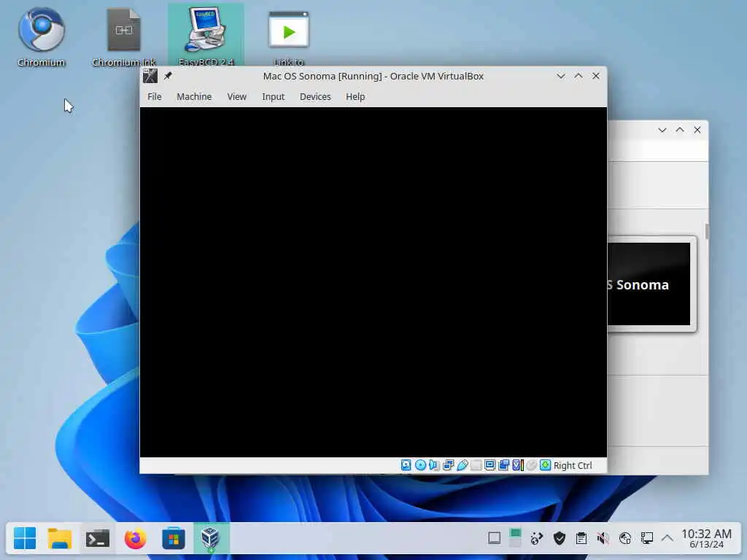Minimize the background VirtualBox Manager window

tap(662, 130)
